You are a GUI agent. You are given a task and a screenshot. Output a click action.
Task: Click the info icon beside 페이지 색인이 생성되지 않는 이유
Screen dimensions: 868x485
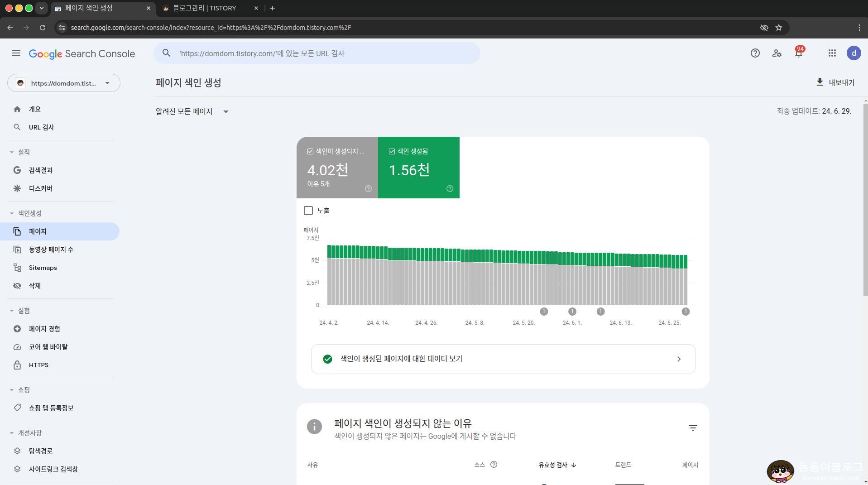point(314,427)
